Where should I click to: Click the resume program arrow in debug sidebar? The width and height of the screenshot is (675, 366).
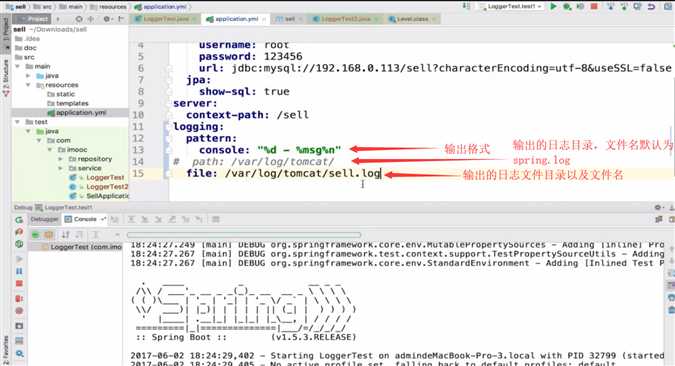pyautogui.click(x=19, y=259)
